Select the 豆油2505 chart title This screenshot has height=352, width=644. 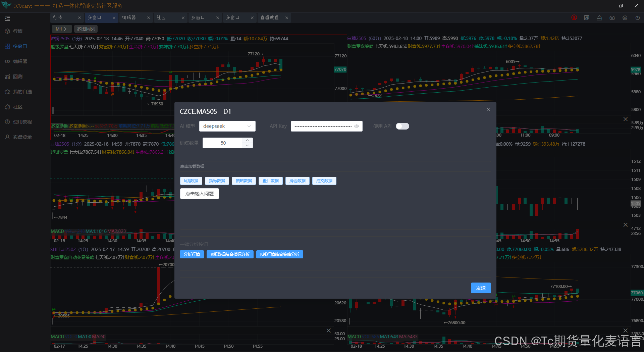pyautogui.click(x=60, y=144)
